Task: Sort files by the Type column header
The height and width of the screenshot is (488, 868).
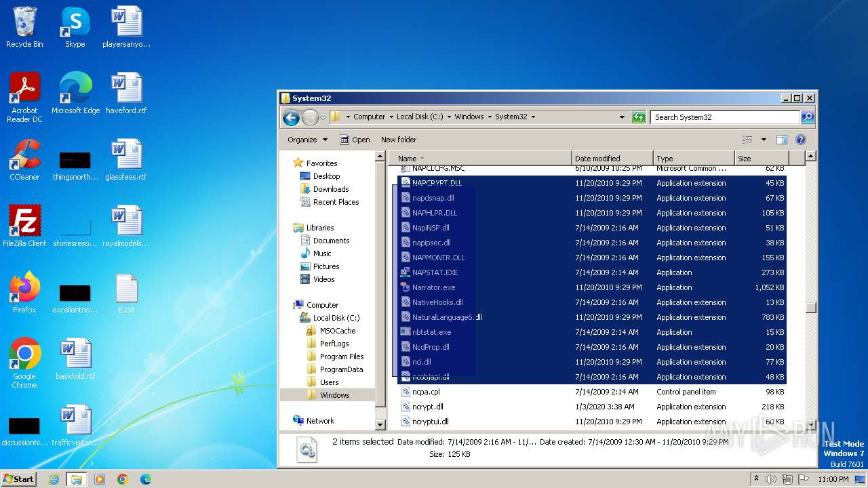Action: coord(694,158)
